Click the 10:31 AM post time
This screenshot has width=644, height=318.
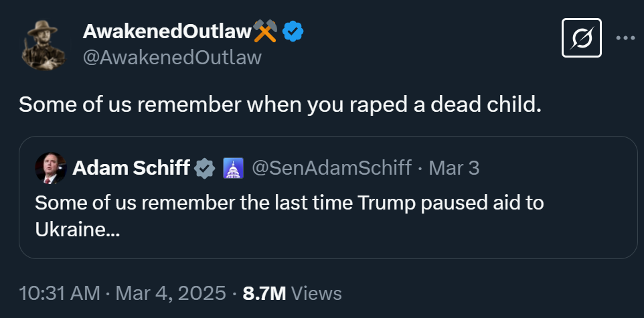pyautogui.click(x=59, y=293)
